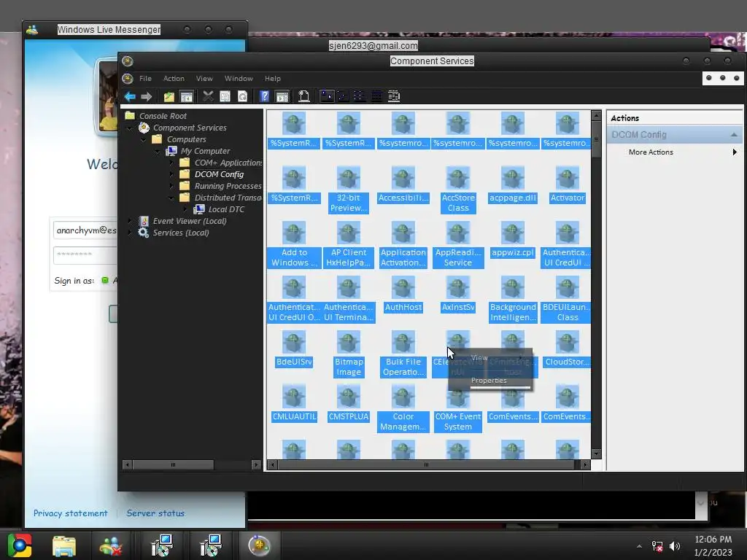Collapse the Component Services tree node
This screenshot has width=747, height=560.
(130, 128)
